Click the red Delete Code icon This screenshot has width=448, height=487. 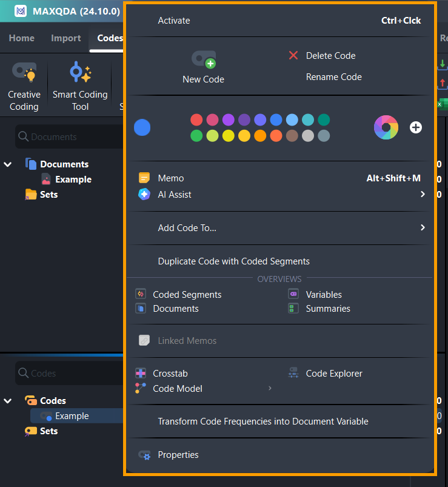[293, 56]
